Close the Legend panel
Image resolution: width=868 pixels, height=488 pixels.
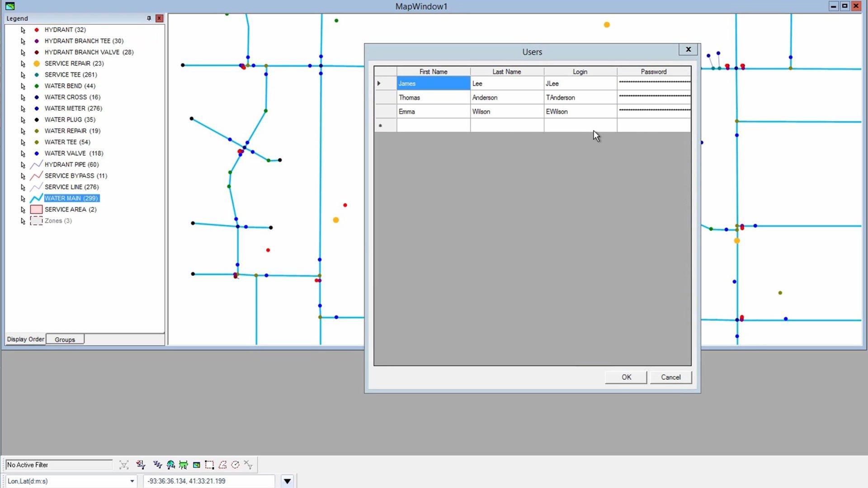159,18
